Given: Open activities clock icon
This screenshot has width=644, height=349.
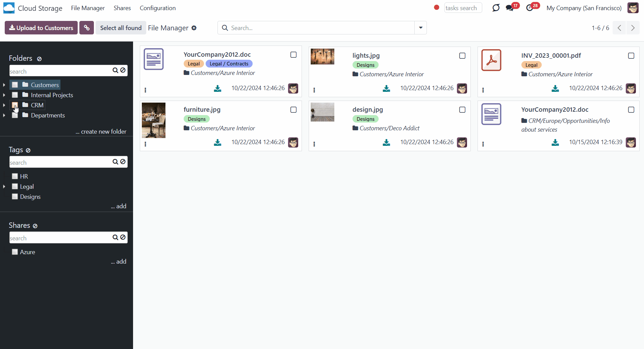Looking at the screenshot, I should click(530, 8).
